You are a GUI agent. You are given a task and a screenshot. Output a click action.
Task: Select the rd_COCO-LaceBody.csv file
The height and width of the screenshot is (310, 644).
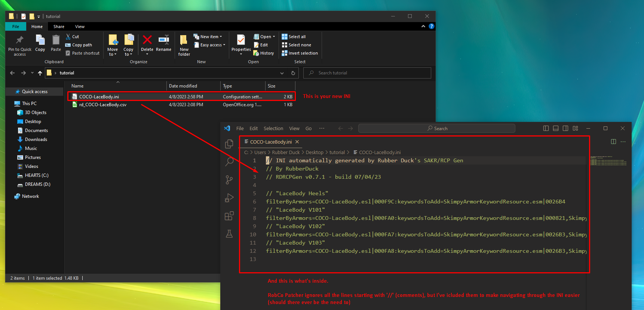click(x=181, y=105)
